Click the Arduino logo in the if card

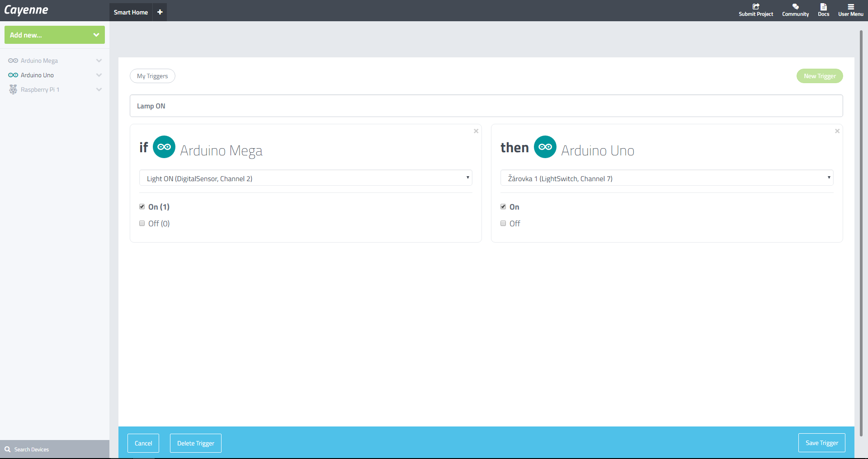(164, 147)
